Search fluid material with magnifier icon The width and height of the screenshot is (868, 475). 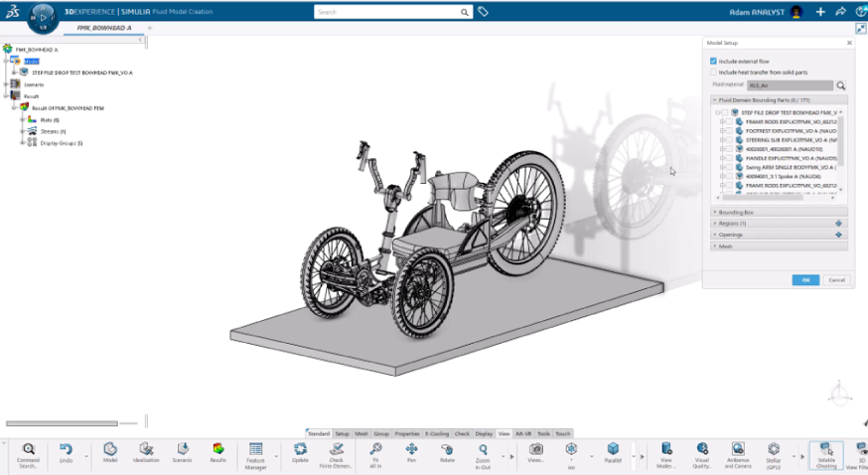(x=841, y=85)
